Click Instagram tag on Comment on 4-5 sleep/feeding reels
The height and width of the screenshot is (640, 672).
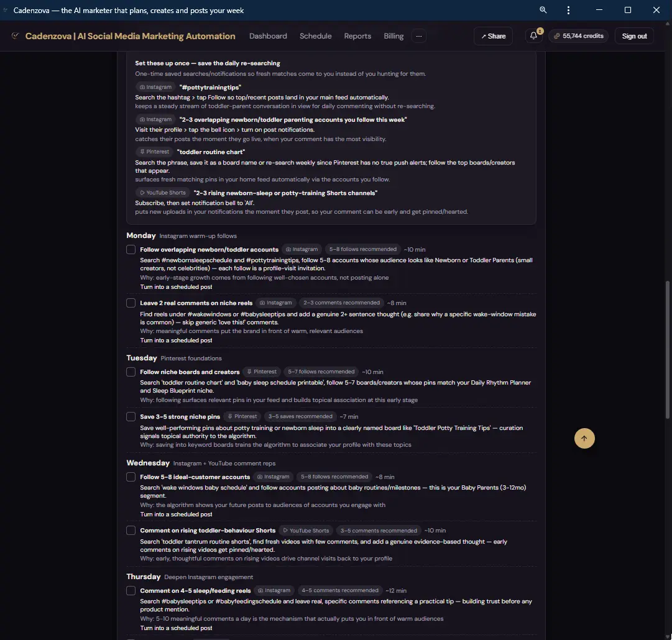(274, 590)
